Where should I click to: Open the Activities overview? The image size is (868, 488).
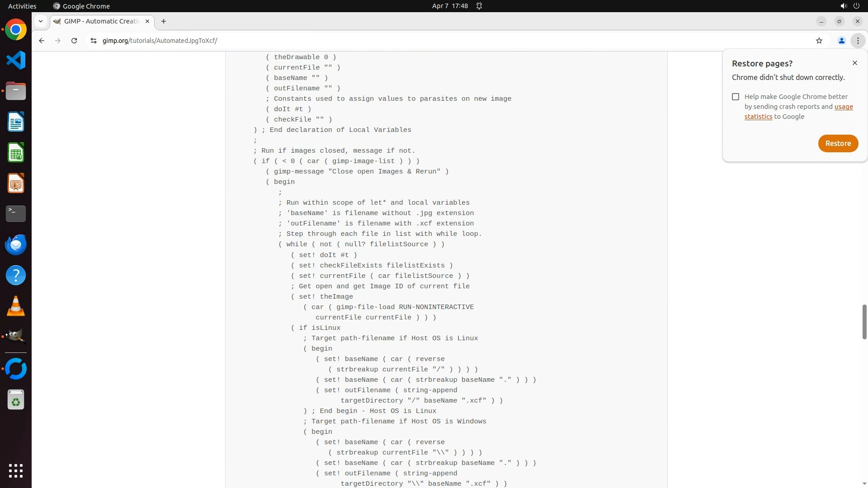(x=22, y=6)
